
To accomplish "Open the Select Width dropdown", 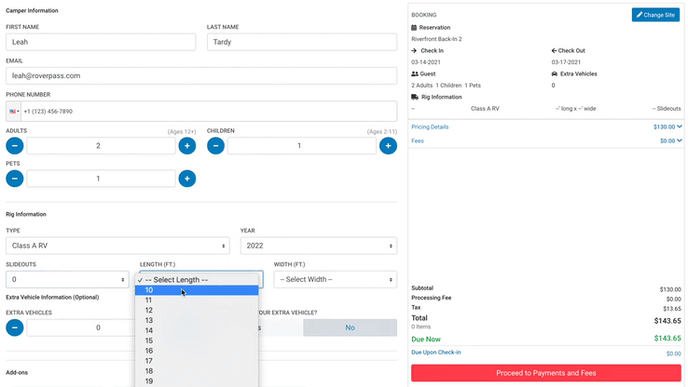I will [x=335, y=280].
